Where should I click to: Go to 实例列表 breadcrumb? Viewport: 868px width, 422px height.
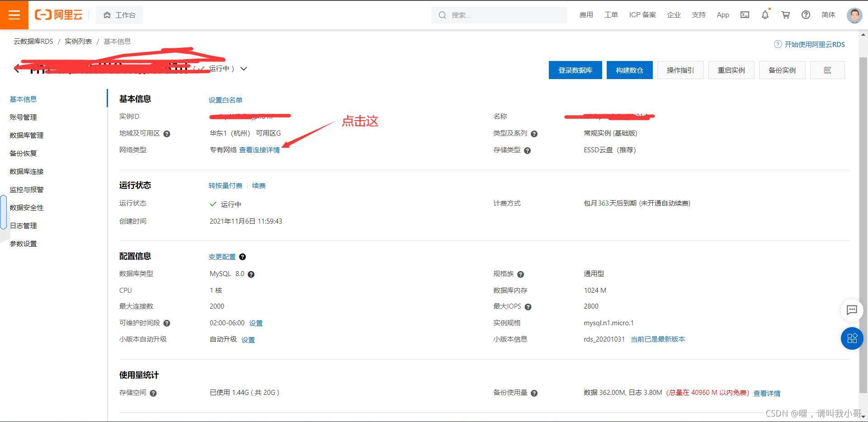[x=78, y=41]
